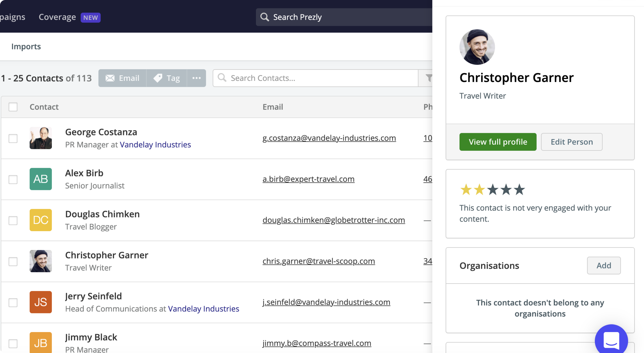This screenshot has height=353, width=644.
Task: Click View full profile button
Action: [498, 142]
